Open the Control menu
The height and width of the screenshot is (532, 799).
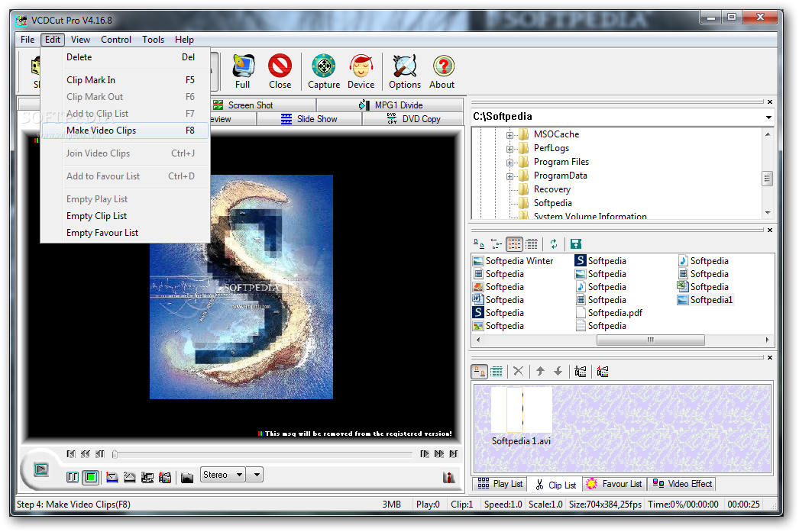[116, 39]
